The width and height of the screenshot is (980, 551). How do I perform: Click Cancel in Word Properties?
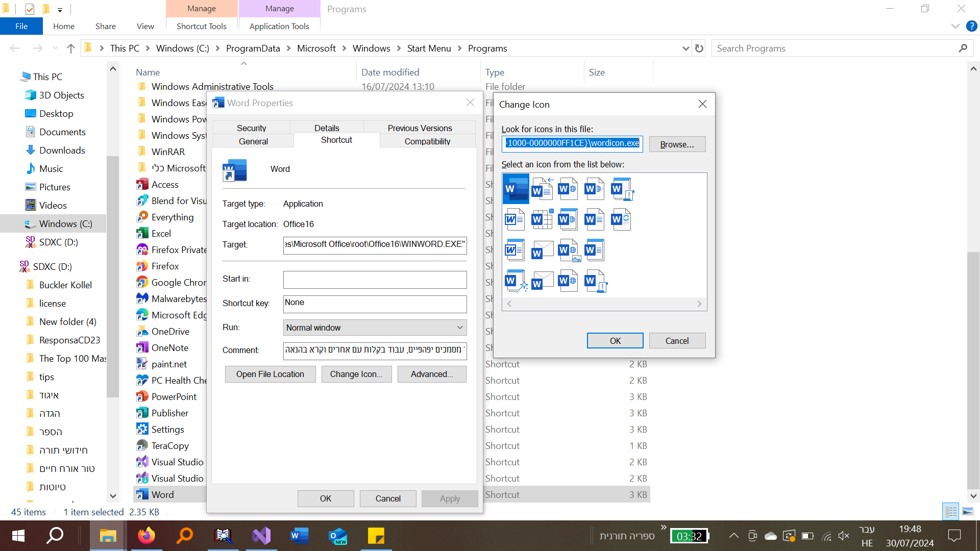[388, 498]
